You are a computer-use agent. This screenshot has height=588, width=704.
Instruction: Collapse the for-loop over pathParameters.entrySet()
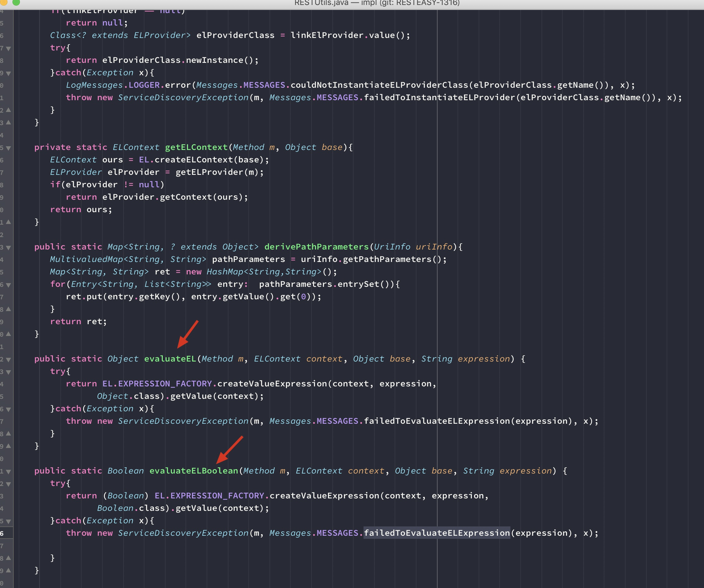click(x=8, y=285)
